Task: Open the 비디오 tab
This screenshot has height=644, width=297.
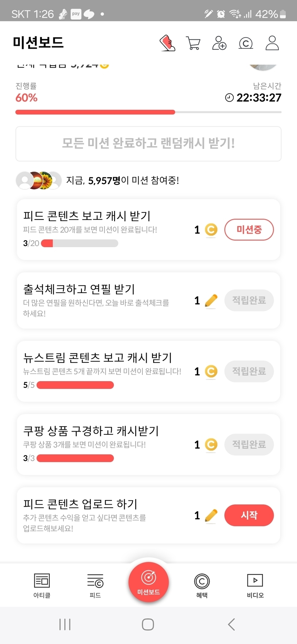Action: pos(255,585)
